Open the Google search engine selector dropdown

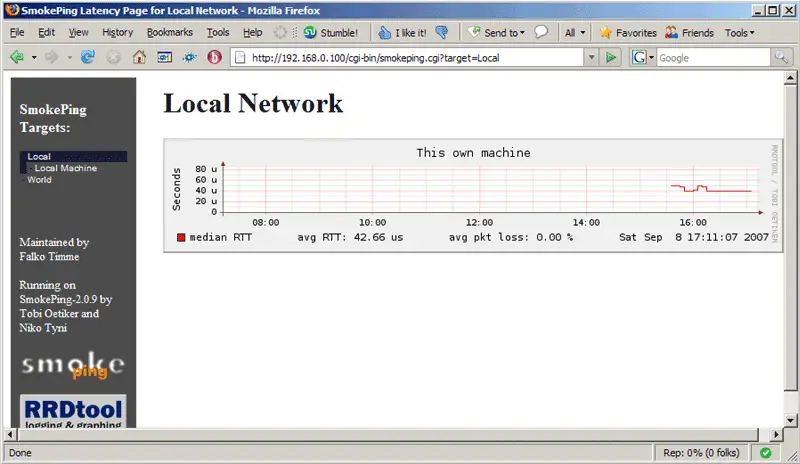[x=642, y=57]
